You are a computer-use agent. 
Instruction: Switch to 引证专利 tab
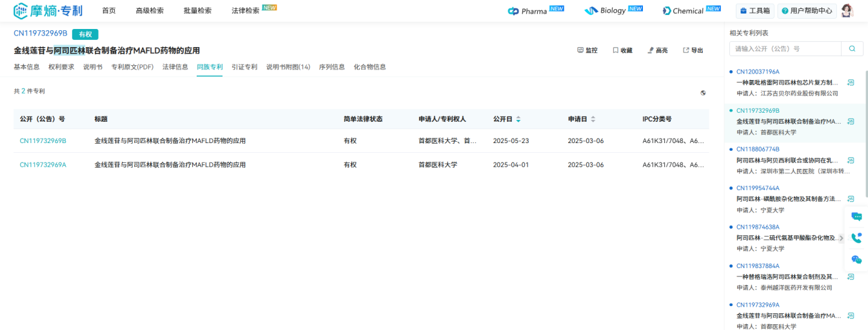coord(244,67)
